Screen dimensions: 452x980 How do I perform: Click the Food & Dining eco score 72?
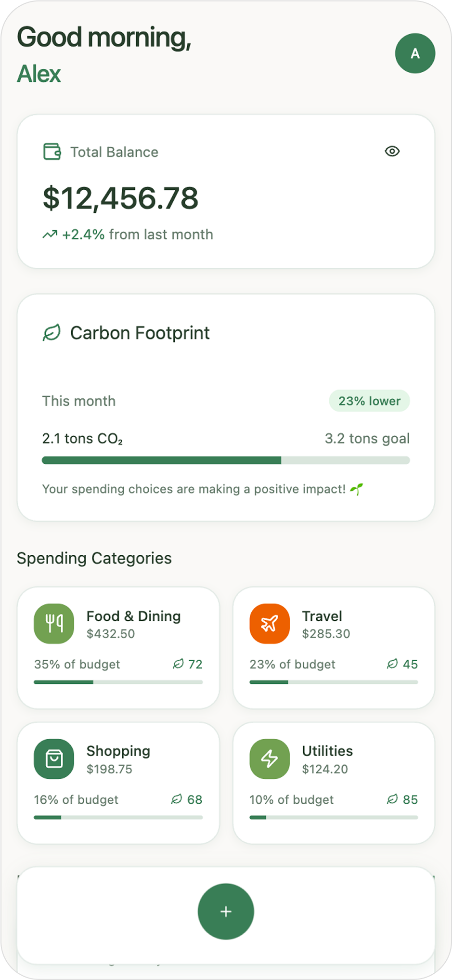188,664
